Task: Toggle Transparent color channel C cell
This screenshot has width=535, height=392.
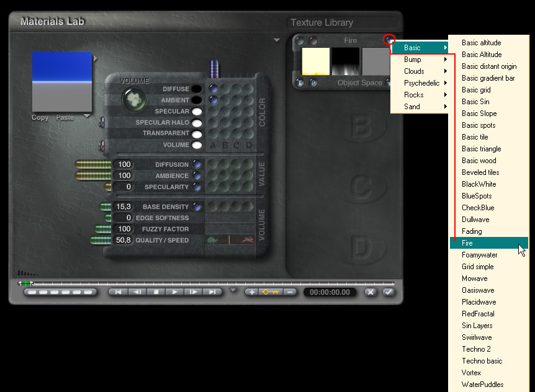Action: click(237, 133)
